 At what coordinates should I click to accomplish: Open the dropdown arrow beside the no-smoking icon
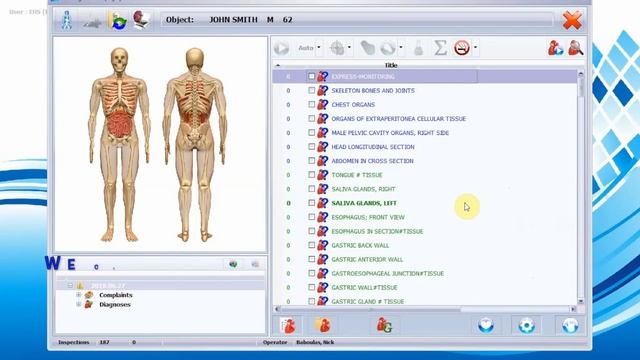pyautogui.click(x=476, y=48)
